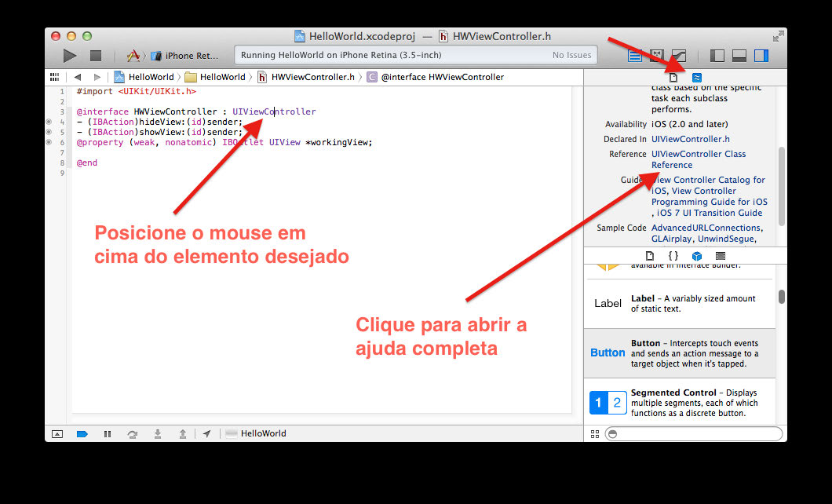Click the Step over debug icon
Viewport: 832px width, 504px height.
point(132,433)
